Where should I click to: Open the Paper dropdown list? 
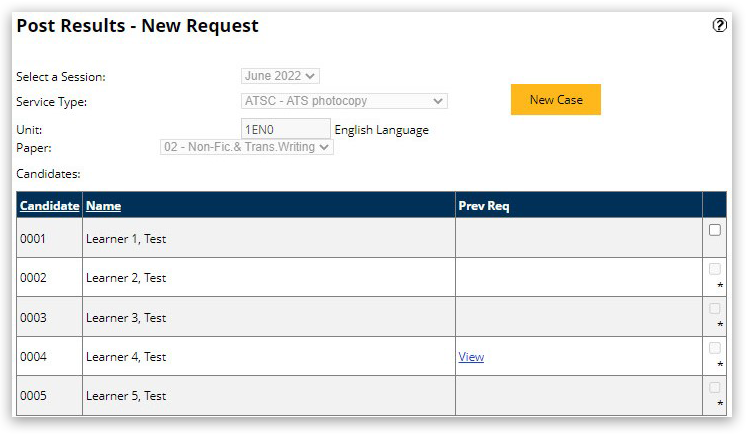(246, 147)
